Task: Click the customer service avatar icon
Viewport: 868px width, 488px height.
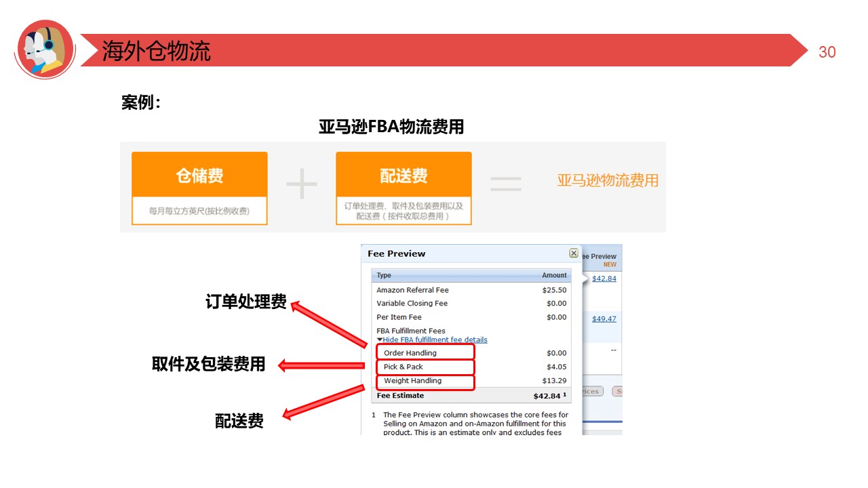Action: coord(45,49)
